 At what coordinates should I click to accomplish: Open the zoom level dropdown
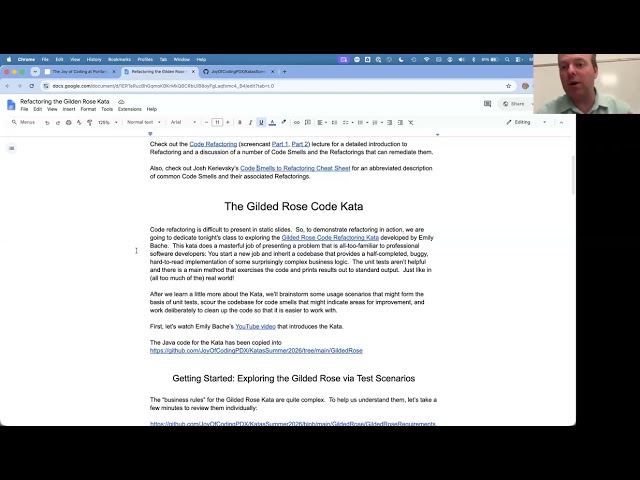point(108,122)
